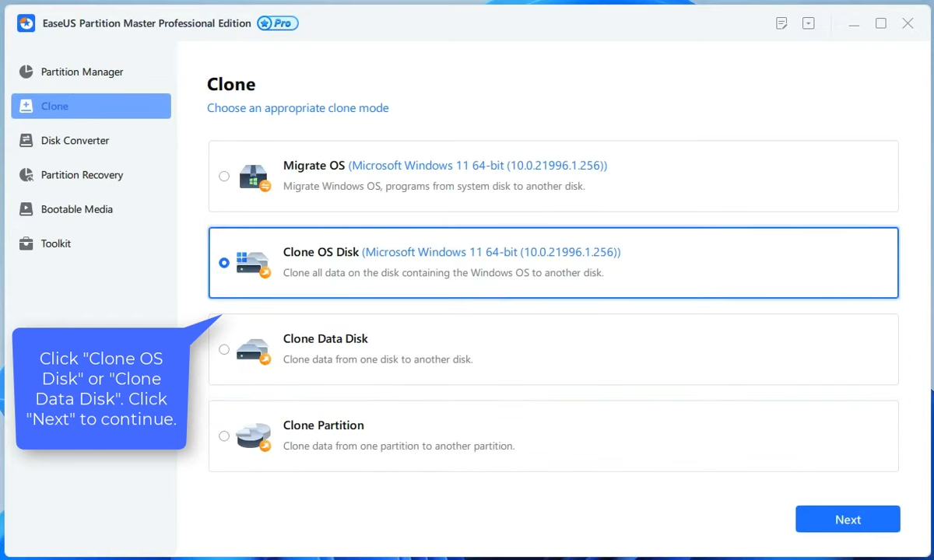Click the Migrate OS disk icon
This screenshot has width=934, height=560.
tap(254, 176)
